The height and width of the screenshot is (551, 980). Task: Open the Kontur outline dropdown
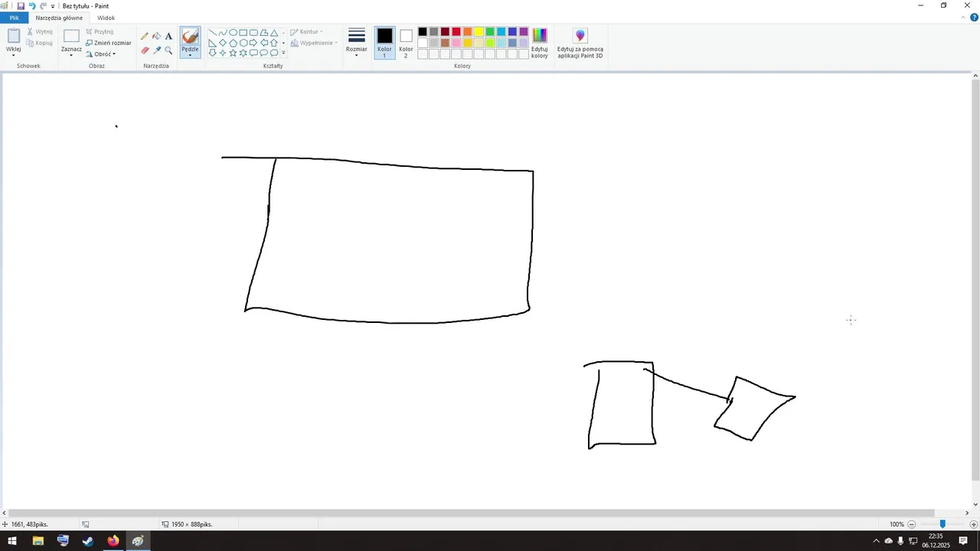pyautogui.click(x=306, y=32)
